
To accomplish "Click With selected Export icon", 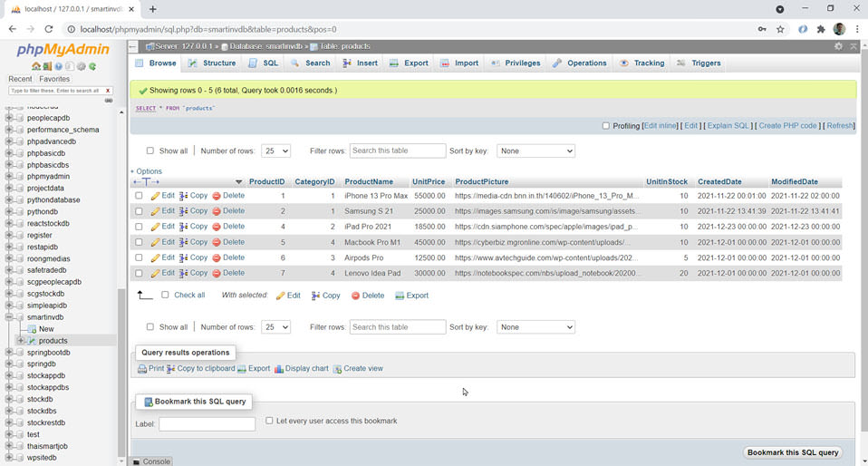I will 400,296.
